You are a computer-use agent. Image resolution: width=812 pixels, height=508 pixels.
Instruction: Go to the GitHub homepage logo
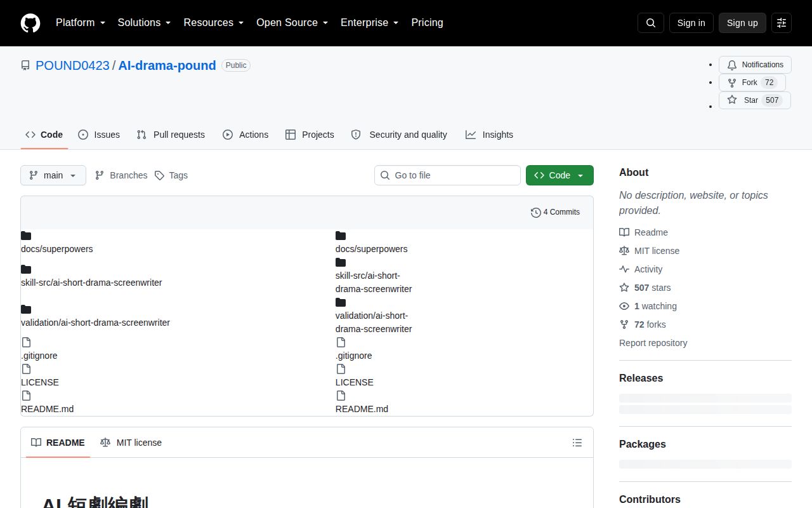pyautogui.click(x=30, y=23)
